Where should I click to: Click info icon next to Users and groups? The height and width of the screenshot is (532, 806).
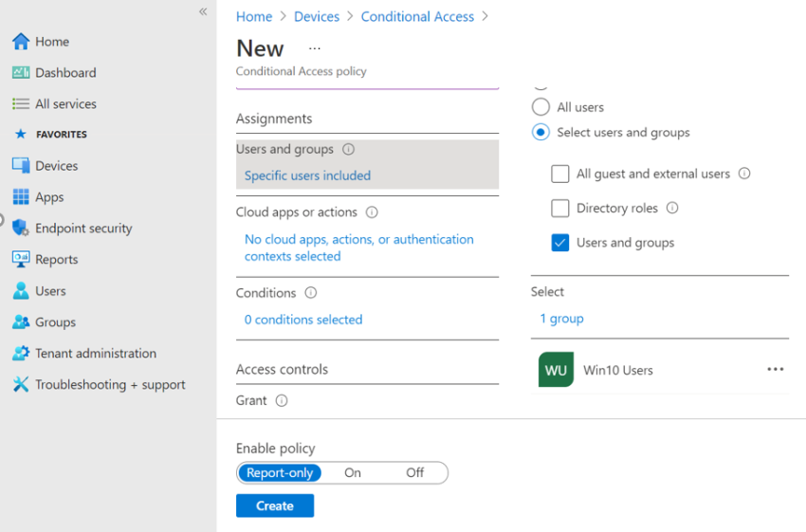tap(349, 149)
